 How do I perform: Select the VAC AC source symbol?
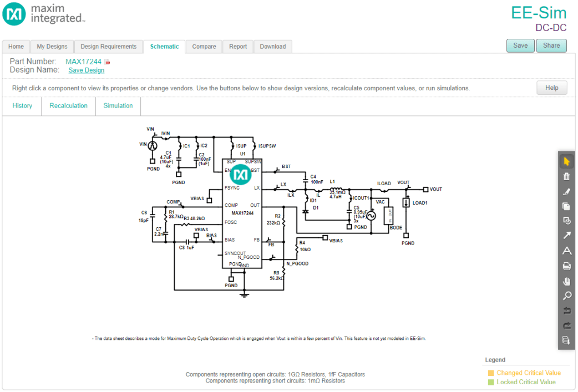pos(371,216)
